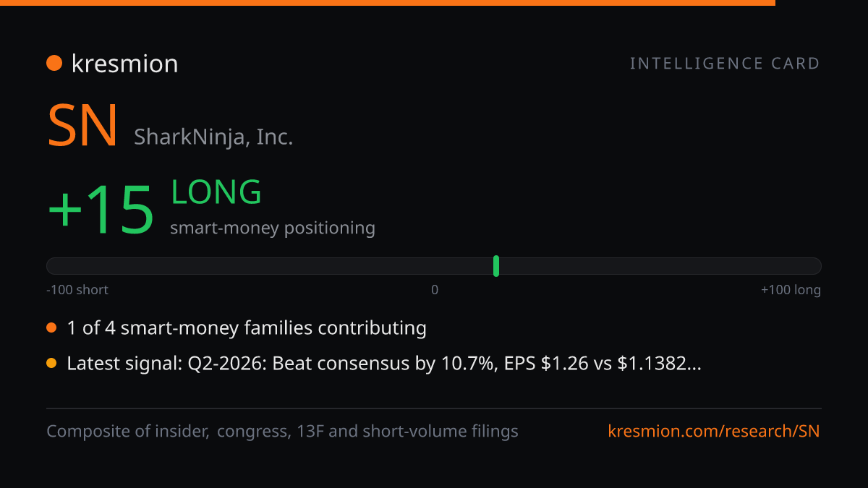Click the green slider marker
This screenshot has height=488, width=868.
(x=496, y=266)
